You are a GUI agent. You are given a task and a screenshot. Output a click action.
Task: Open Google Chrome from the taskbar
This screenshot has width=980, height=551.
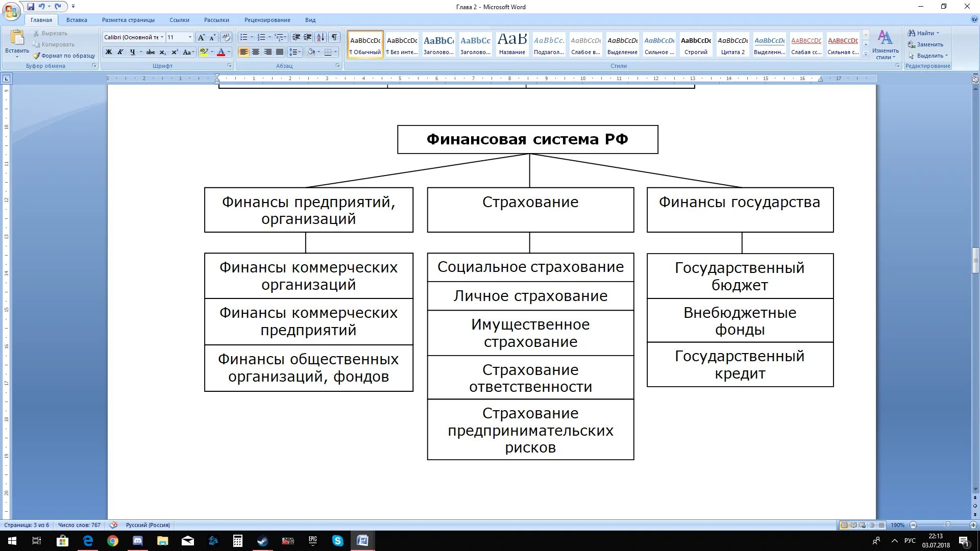(113, 541)
